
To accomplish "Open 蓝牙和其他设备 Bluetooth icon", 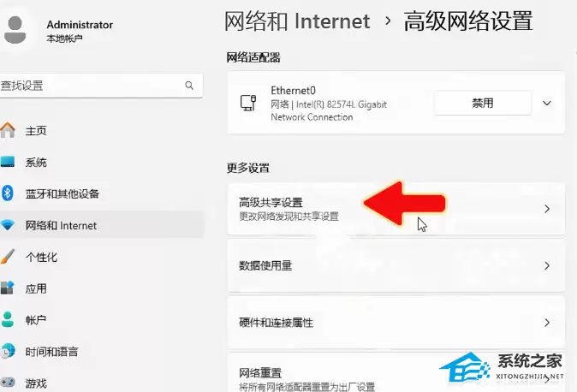I will pyautogui.click(x=8, y=193).
